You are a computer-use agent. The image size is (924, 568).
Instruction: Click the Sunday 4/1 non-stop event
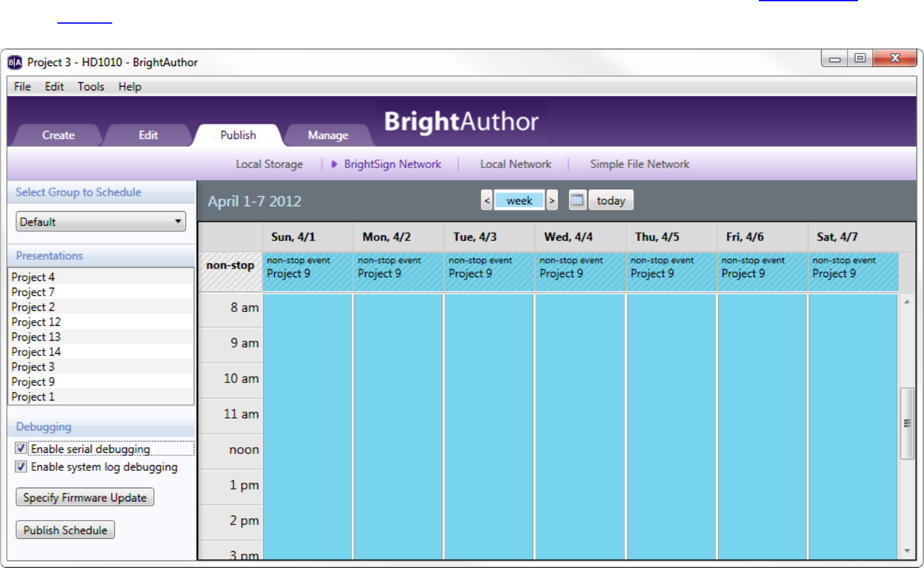tap(307, 272)
